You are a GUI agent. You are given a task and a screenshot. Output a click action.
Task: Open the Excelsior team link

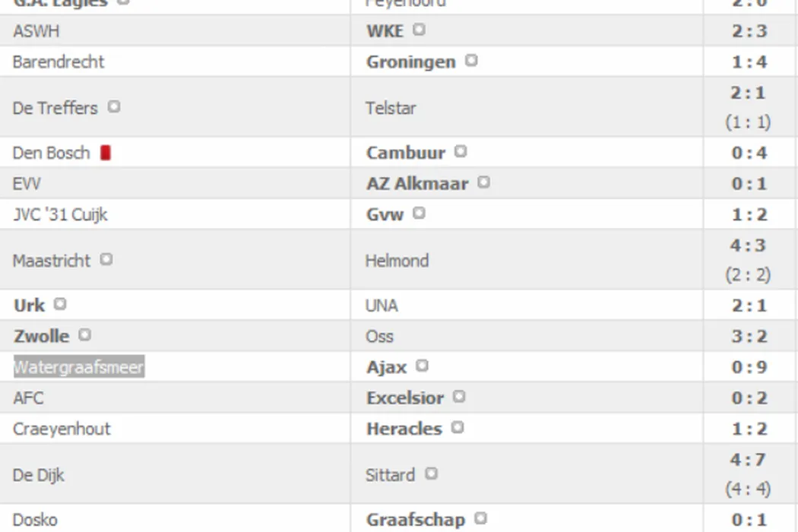(404, 398)
